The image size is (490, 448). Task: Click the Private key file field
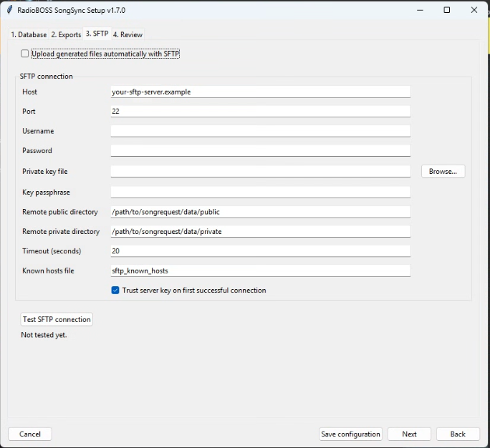261,171
